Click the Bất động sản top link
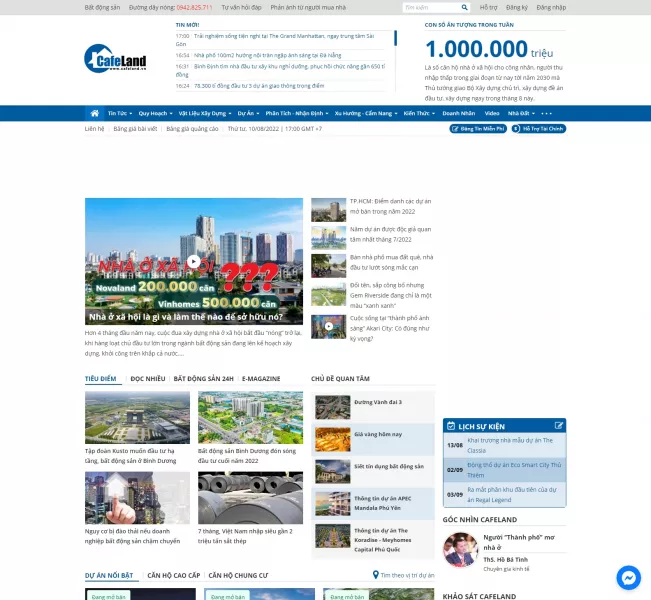The image size is (651, 600). [x=102, y=7]
